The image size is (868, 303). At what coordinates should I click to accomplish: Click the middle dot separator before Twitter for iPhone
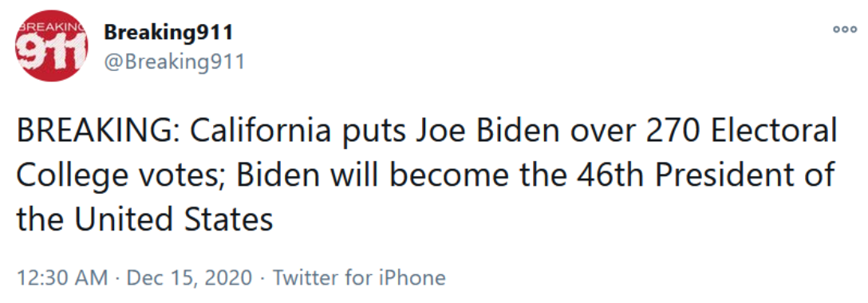point(262,277)
